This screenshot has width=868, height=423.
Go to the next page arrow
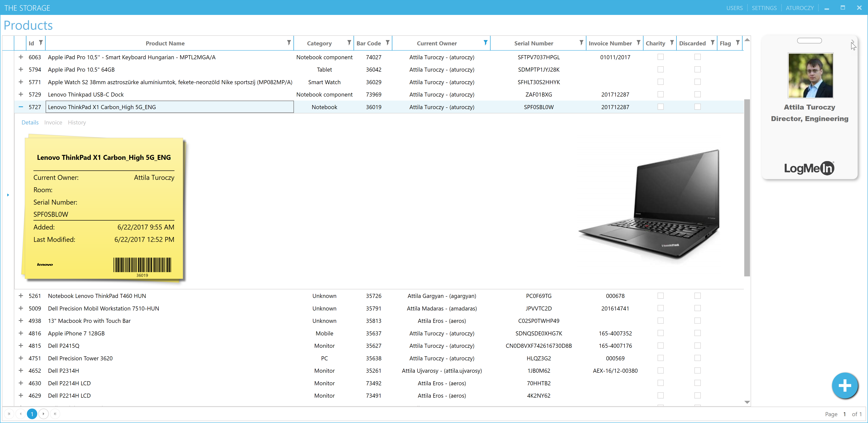[43, 414]
